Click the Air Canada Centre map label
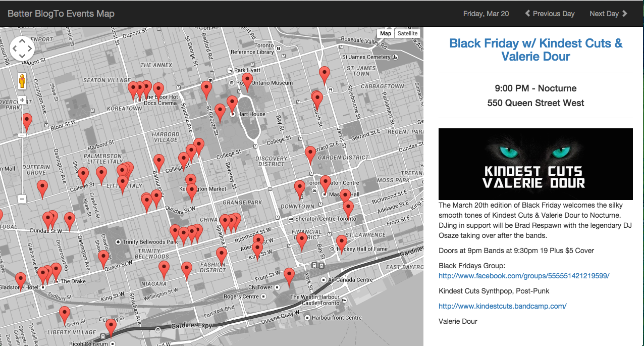Screen dimensions: 644x346 pos(350,279)
